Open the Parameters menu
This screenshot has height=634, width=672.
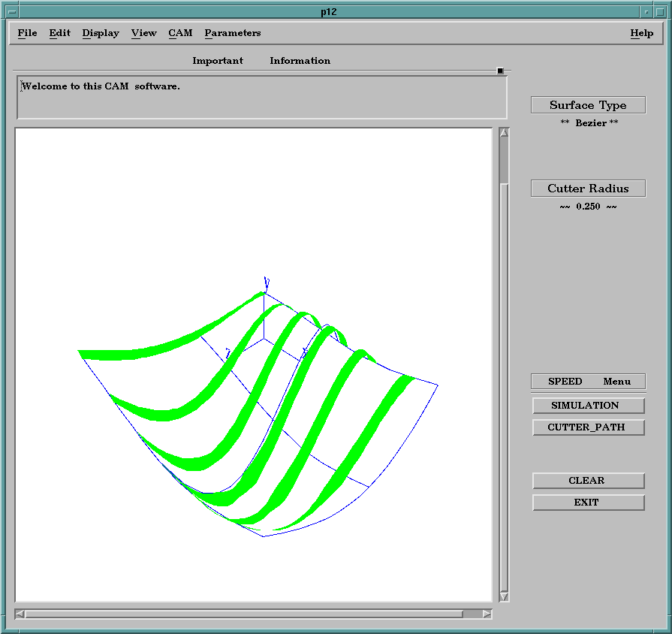point(233,33)
